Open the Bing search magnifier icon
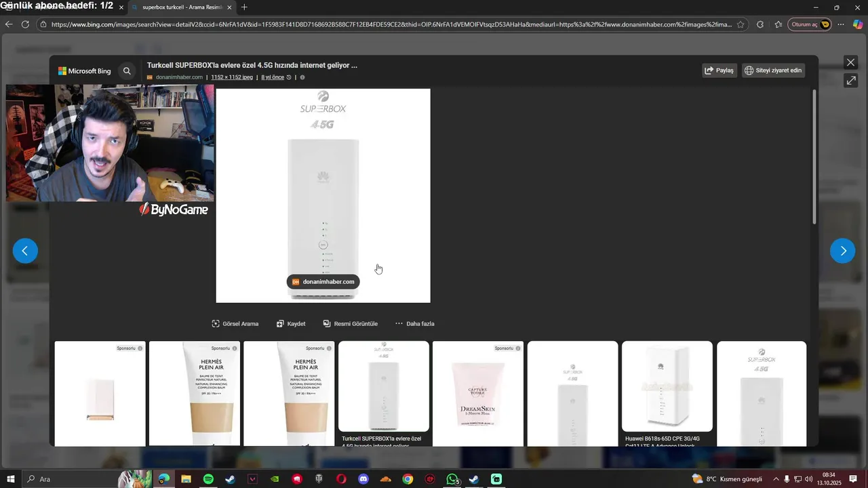This screenshot has width=868, height=488. (x=127, y=70)
